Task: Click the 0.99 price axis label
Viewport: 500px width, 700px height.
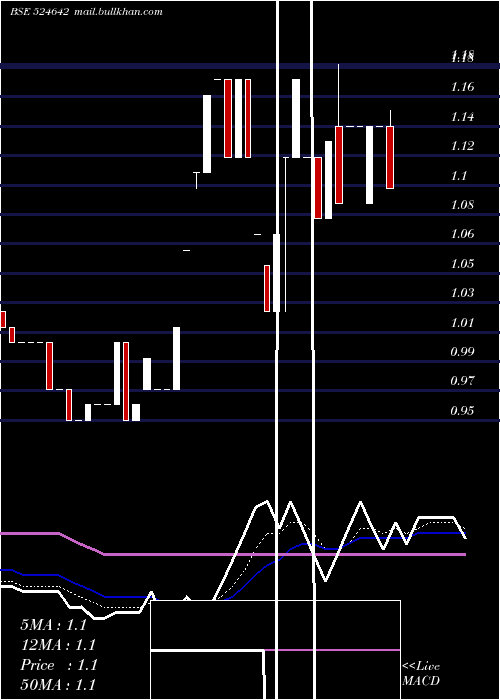Action: click(x=462, y=351)
